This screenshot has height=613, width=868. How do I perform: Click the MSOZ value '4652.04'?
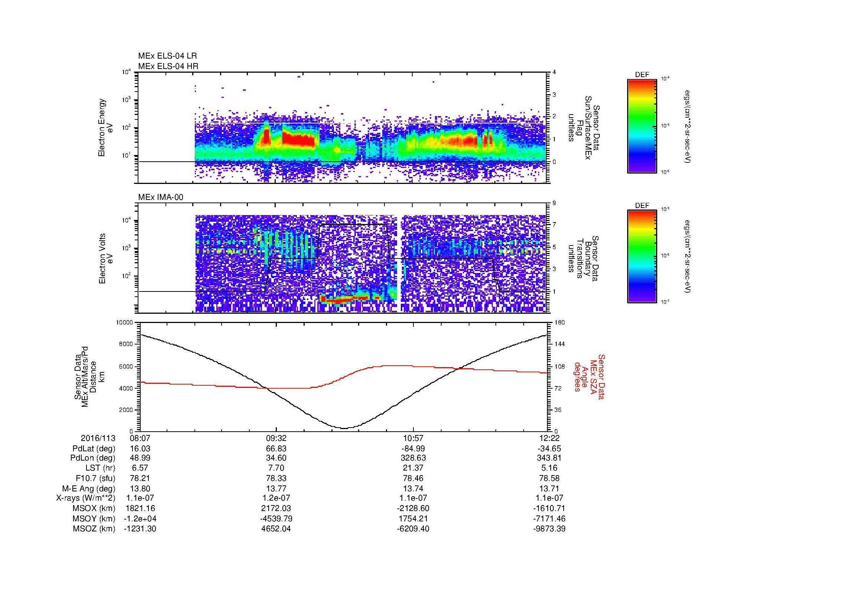(x=276, y=529)
